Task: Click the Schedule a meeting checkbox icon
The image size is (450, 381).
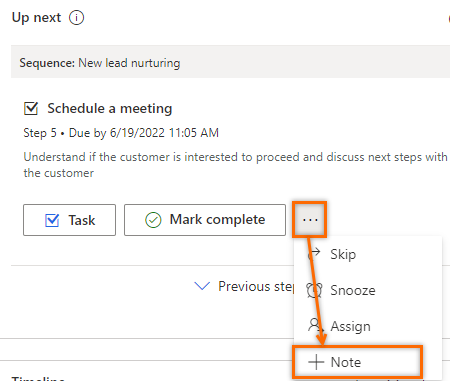Action: 31,109
